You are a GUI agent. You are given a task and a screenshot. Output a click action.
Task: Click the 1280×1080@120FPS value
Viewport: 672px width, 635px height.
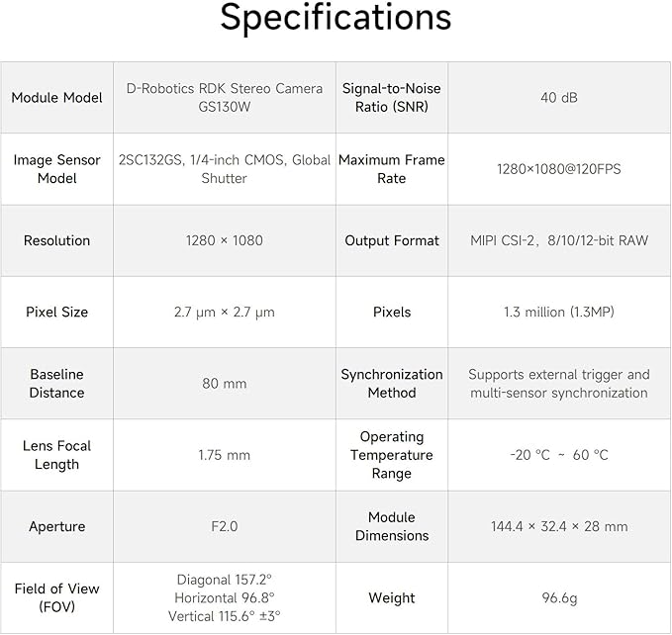559,169
